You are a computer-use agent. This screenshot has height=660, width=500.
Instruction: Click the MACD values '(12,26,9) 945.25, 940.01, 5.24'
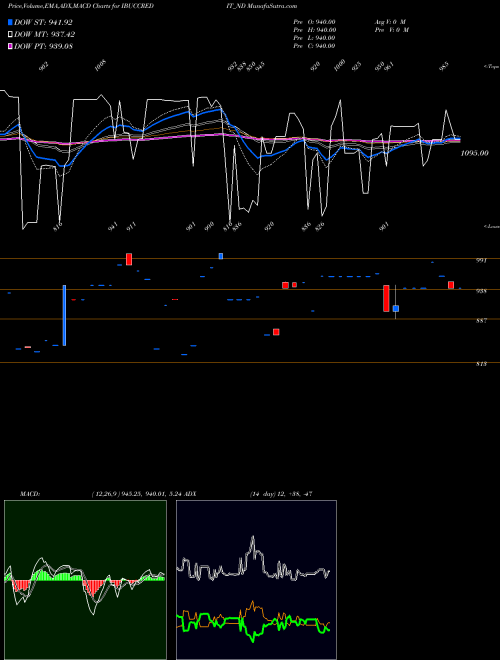[138, 494]
